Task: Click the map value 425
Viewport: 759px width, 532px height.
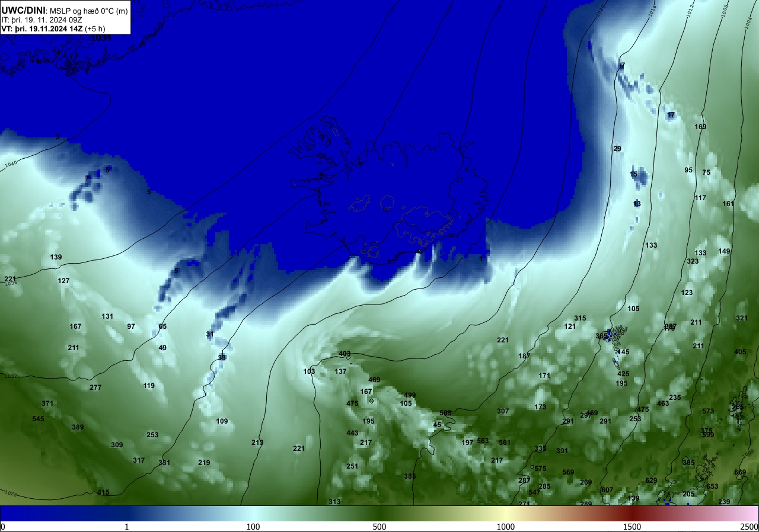Action: tap(623, 374)
